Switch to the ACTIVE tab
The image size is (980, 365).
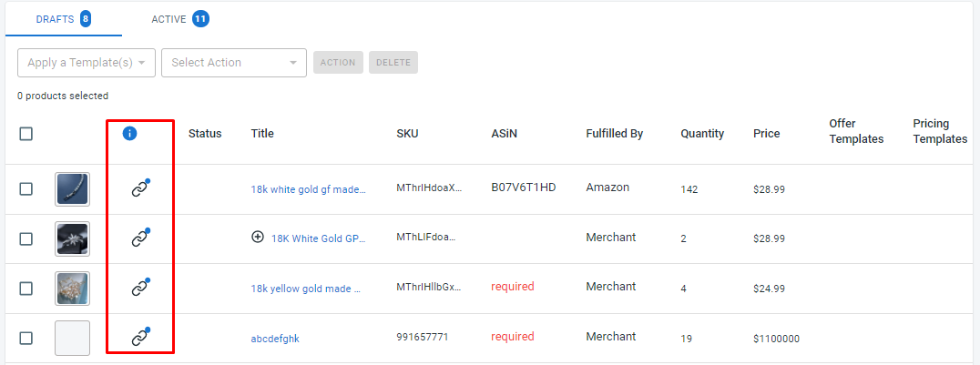coord(180,19)
